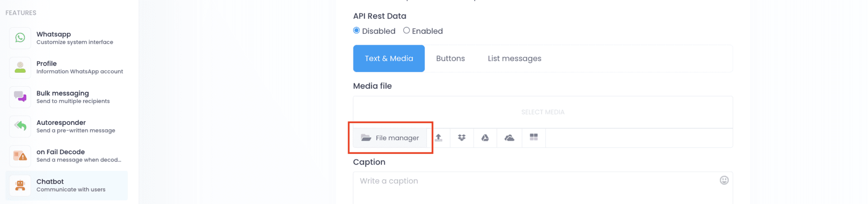Click the upload file icon
868x204 pixels.
(x=439, y=138)
